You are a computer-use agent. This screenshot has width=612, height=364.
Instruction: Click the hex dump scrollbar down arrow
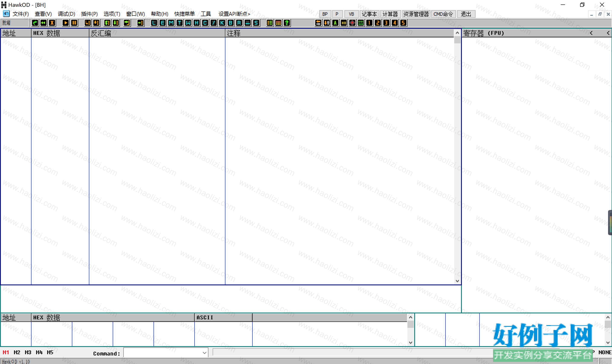(x=411, y=343)
